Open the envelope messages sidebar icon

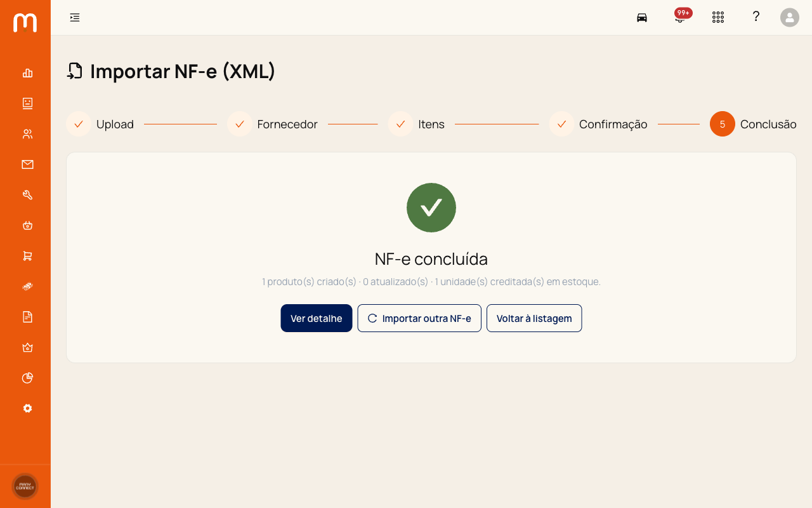[x=27, y=164]
